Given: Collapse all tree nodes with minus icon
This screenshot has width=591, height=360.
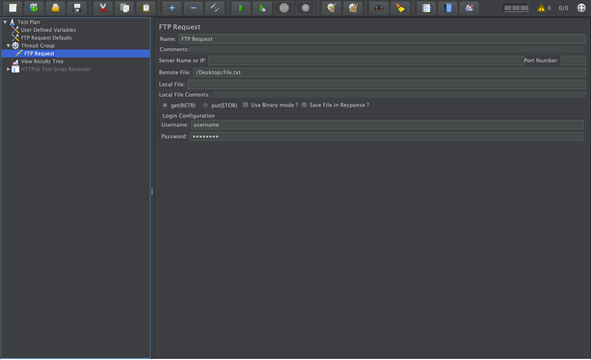Looking at the screenshot, I should tap(193, 8).
